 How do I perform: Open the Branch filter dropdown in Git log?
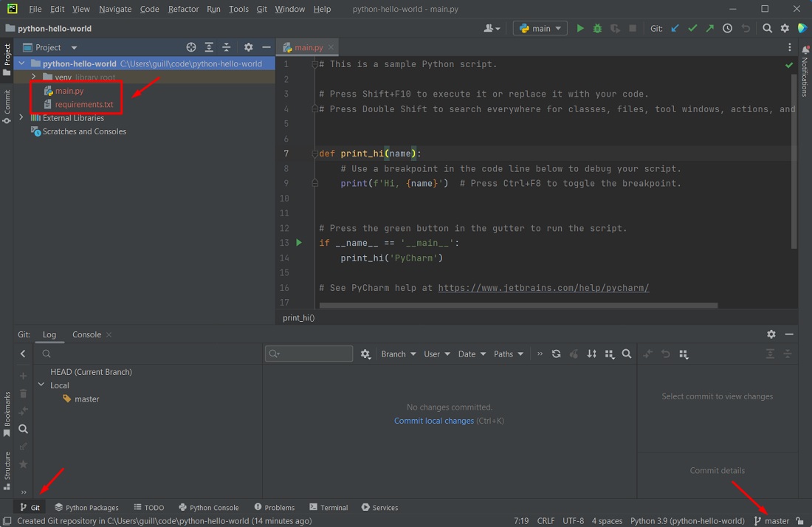click(x=399, y=354)
